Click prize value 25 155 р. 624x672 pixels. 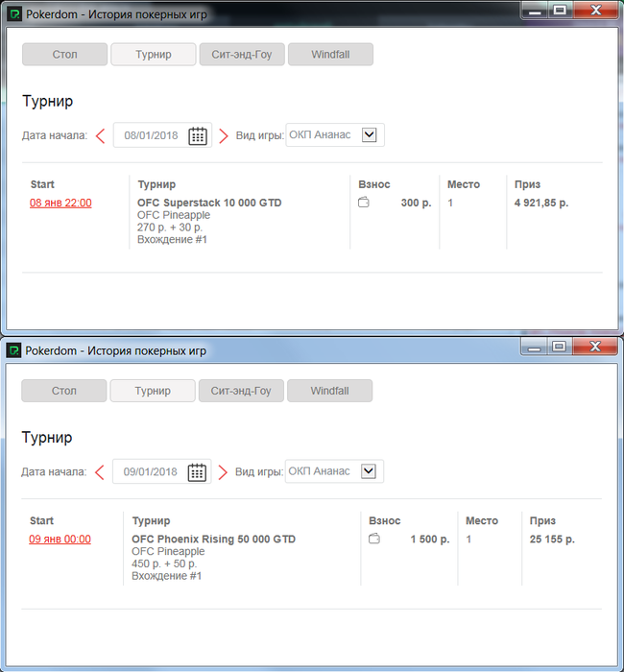click(552, 540)
